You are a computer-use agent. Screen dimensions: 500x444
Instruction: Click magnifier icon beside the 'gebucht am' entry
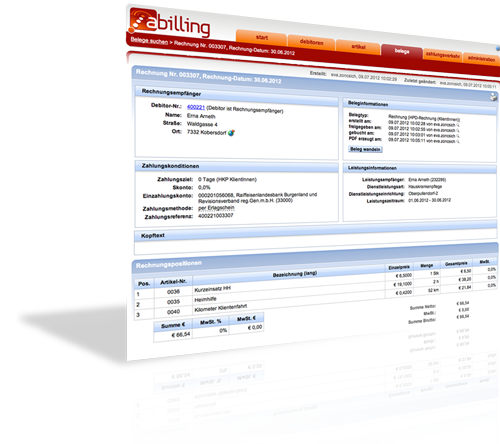coord(458,136)
